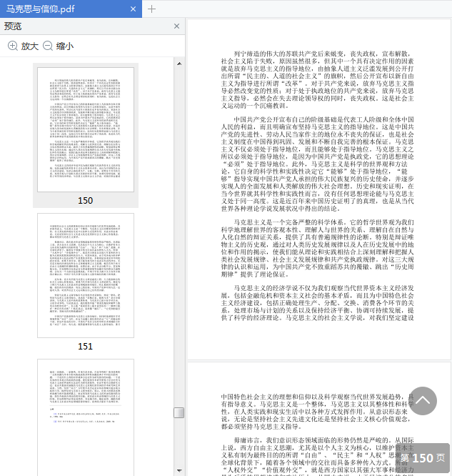The height and width of the screenshot is (476, 452).
Task: Close the 马克思与信仰.pdf tab
Action: click(133, 9)
